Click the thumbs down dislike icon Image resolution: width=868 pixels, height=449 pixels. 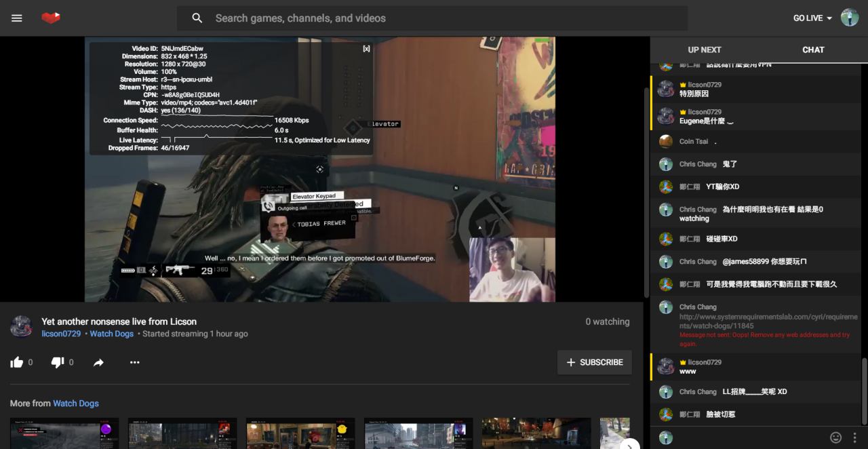58,362
